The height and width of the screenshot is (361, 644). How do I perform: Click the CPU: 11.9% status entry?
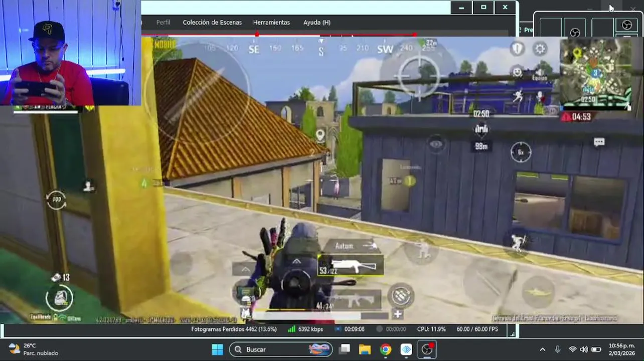click(431, 329)
